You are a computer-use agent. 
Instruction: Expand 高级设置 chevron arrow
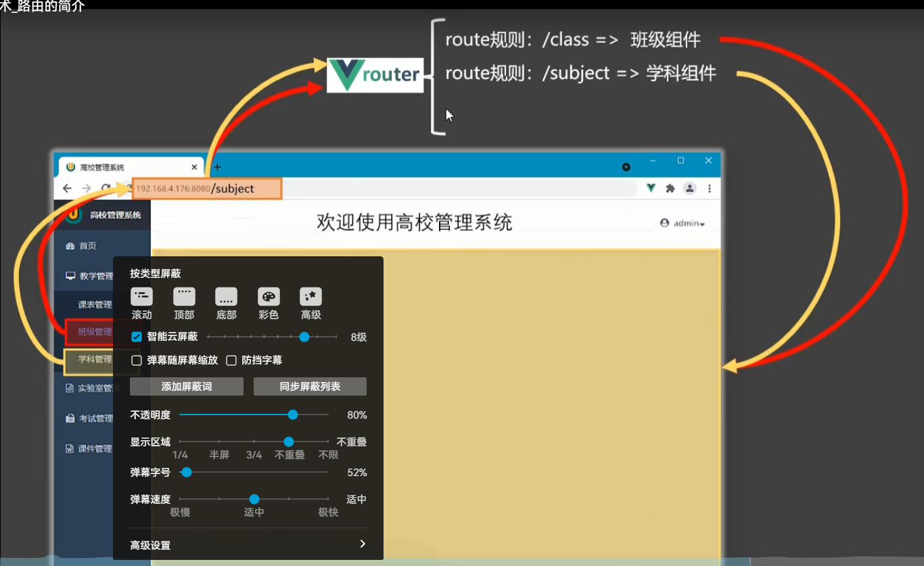pos(363,544)
